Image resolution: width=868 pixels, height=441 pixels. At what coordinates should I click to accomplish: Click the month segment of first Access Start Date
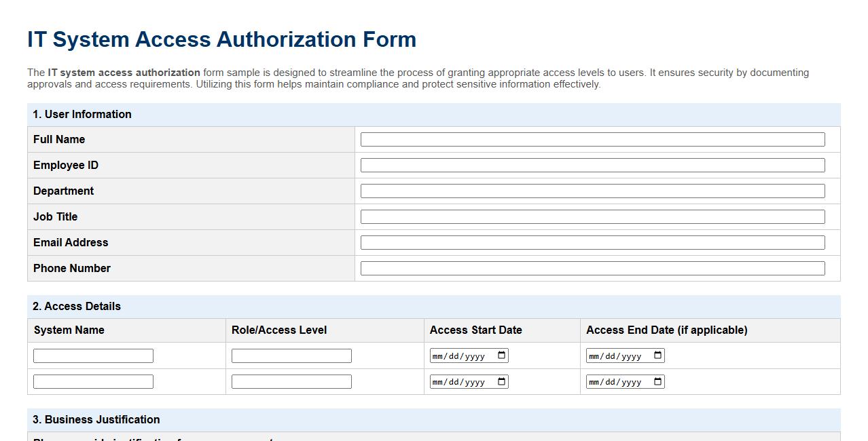pyautogui.click(x=437, y=355)
